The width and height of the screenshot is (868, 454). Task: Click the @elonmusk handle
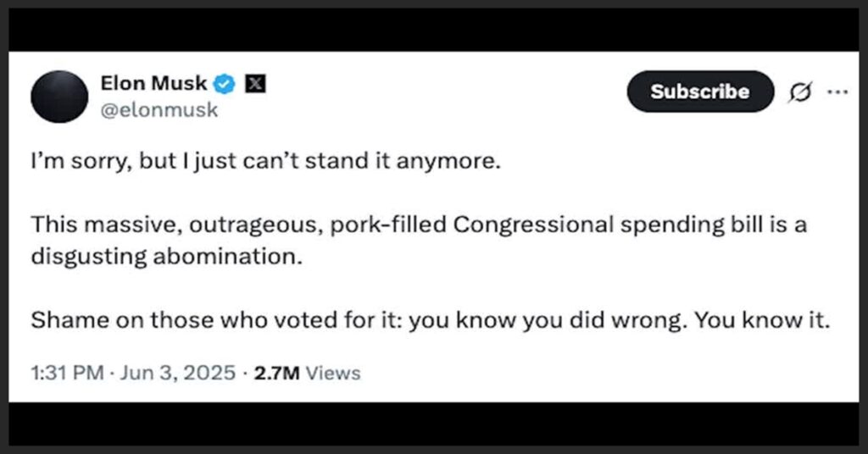(x=159, y=109)
